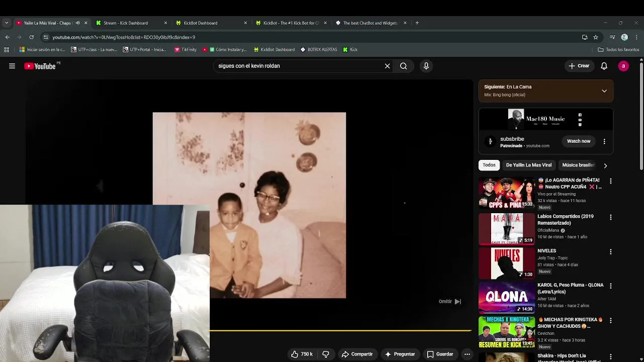This screenshot has height=362, width=644.
Task: Focus the browser address bar URL
Action: click(x=124, y=37)
